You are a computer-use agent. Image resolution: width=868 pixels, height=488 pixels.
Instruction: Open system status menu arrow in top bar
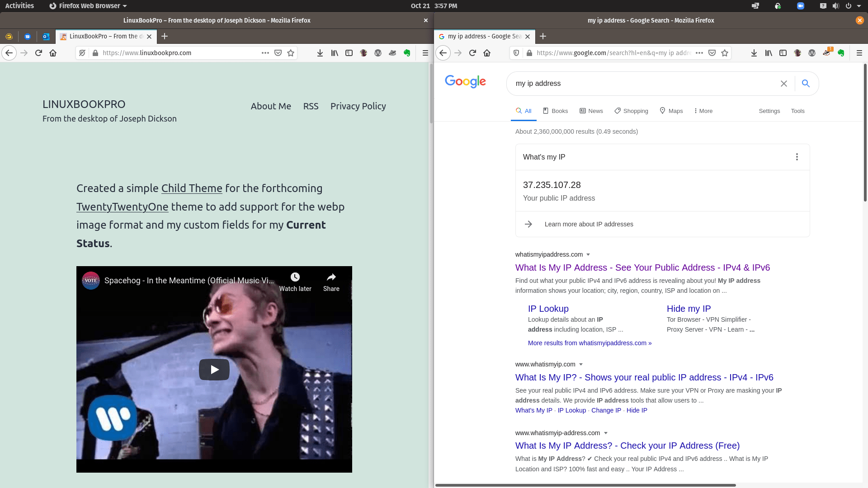tap(859, 6)
